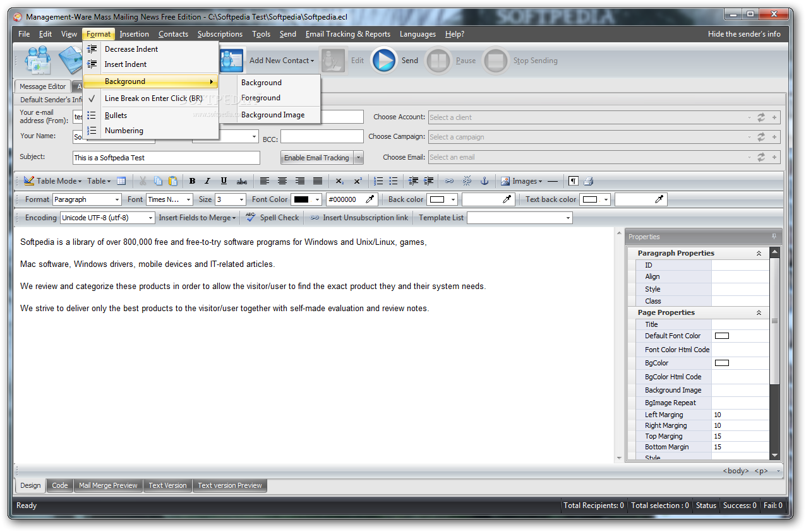
Task: Click the Subject input field
Action: pos(167,158)
